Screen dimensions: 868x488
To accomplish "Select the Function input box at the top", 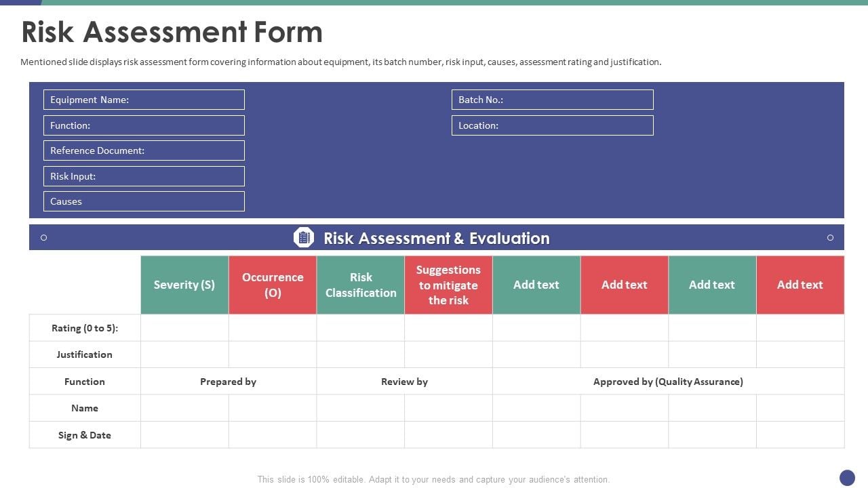I will [144, 125].
